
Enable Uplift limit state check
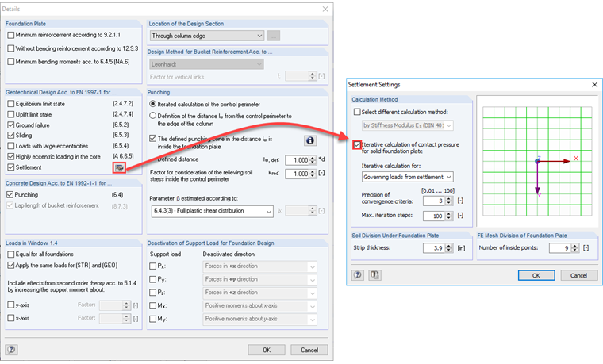click(11, 114)
